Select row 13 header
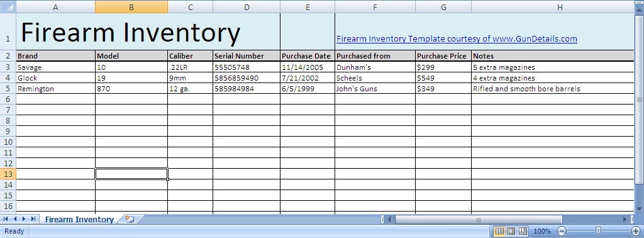This screenshot has height=238, width=644. coord(8,174)
